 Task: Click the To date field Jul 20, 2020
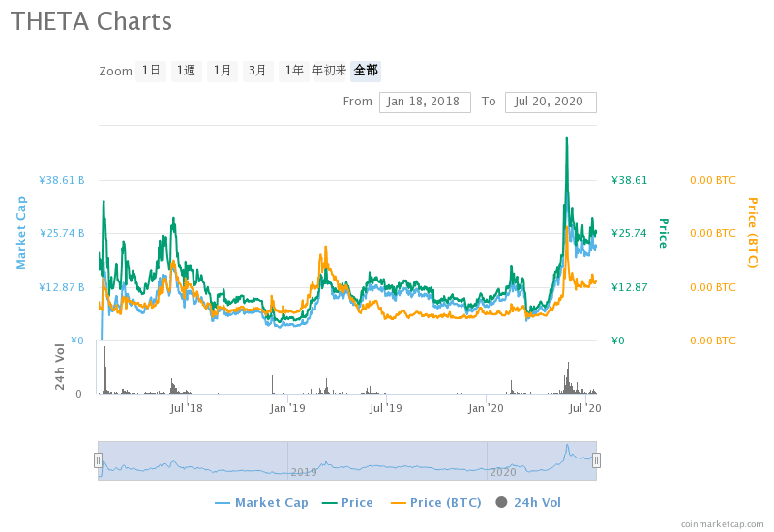tap(551, 103)
